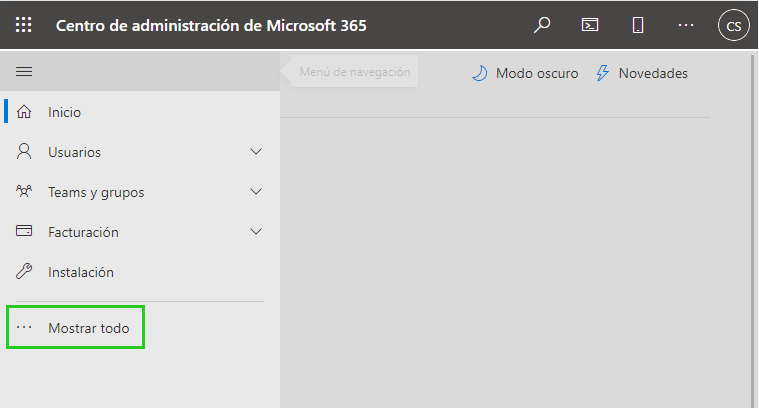
Task: Open the header more options ellipsis
Action: click(686, 25)
